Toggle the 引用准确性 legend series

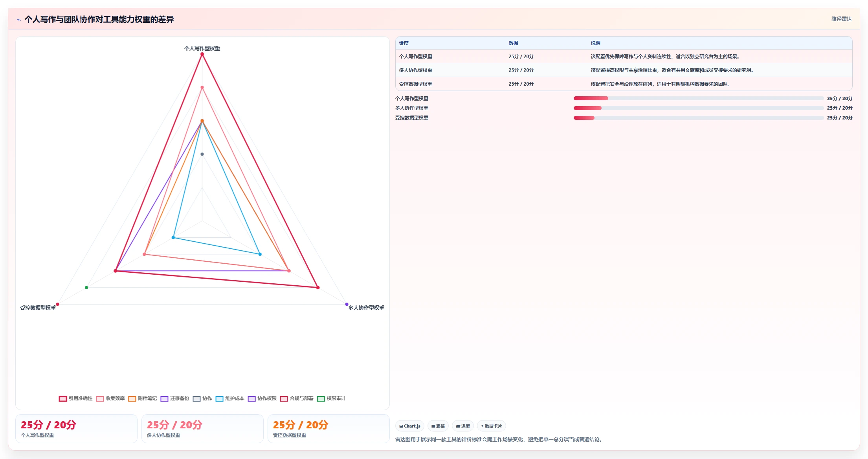click(76, 398)
